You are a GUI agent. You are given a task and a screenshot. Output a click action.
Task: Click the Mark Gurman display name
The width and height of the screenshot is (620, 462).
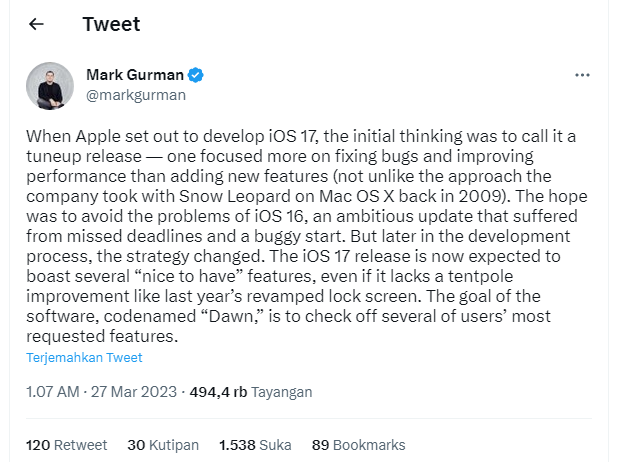pos(136,76)
